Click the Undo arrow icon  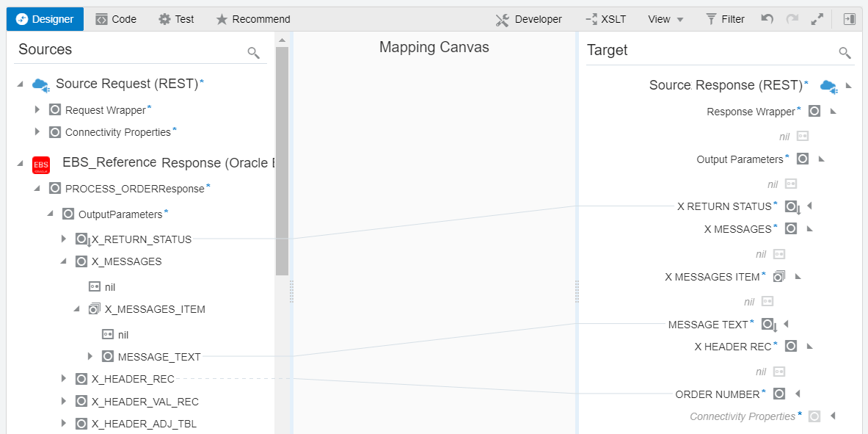767,18
